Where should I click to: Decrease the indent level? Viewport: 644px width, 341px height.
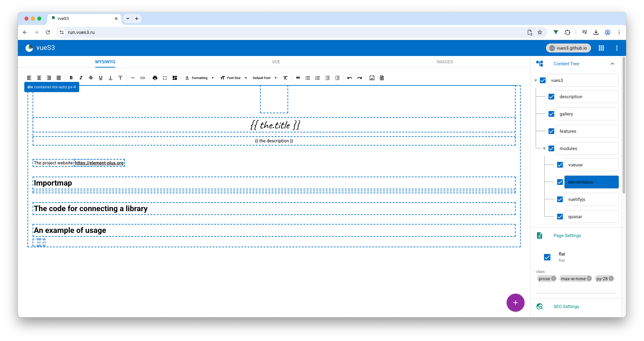tap(327, 78)
